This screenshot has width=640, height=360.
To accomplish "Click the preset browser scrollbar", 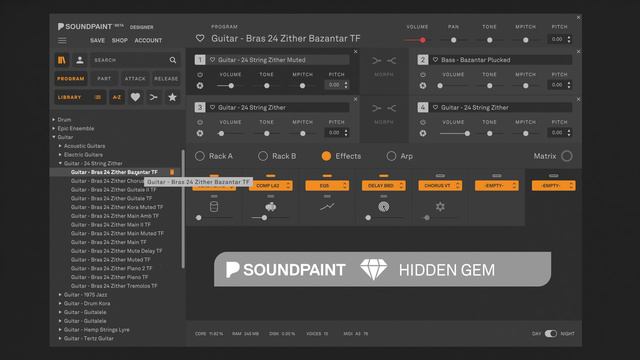I will click(x=183, y=209).
